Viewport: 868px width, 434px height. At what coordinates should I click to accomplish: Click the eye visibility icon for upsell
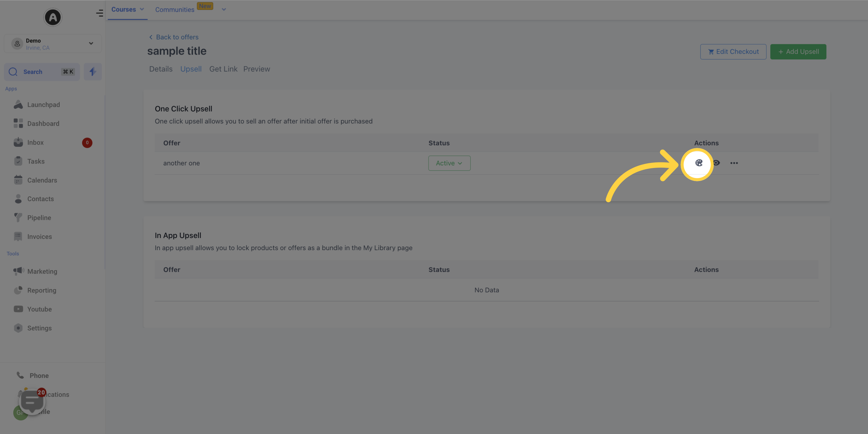click(x=716, y=163)
